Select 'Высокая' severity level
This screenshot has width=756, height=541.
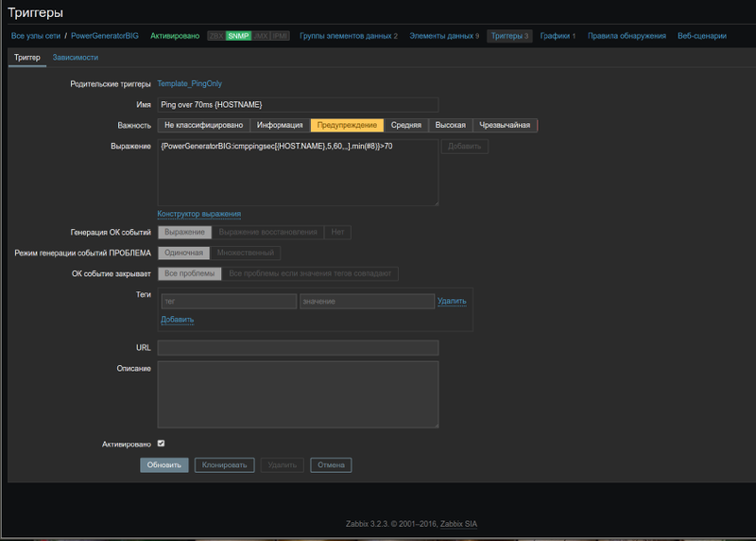(x=450, y=125)
